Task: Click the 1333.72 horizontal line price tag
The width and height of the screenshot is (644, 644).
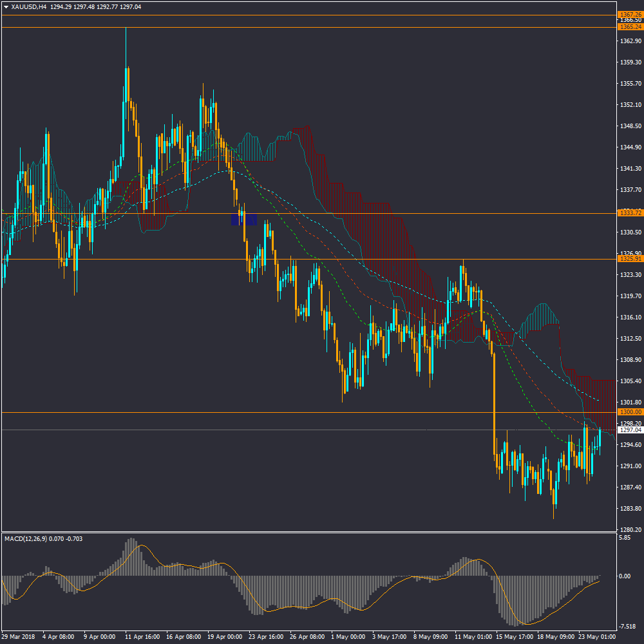Action: pos(630,213)
